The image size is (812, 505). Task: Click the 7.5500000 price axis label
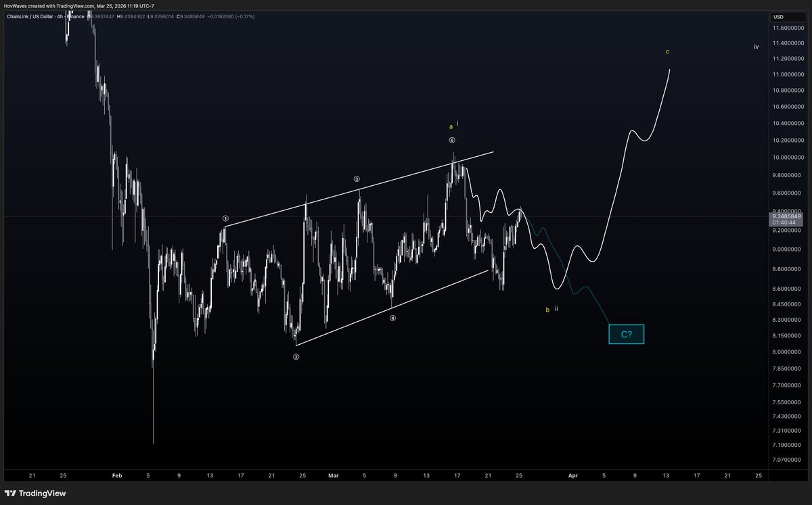(787, 402)
